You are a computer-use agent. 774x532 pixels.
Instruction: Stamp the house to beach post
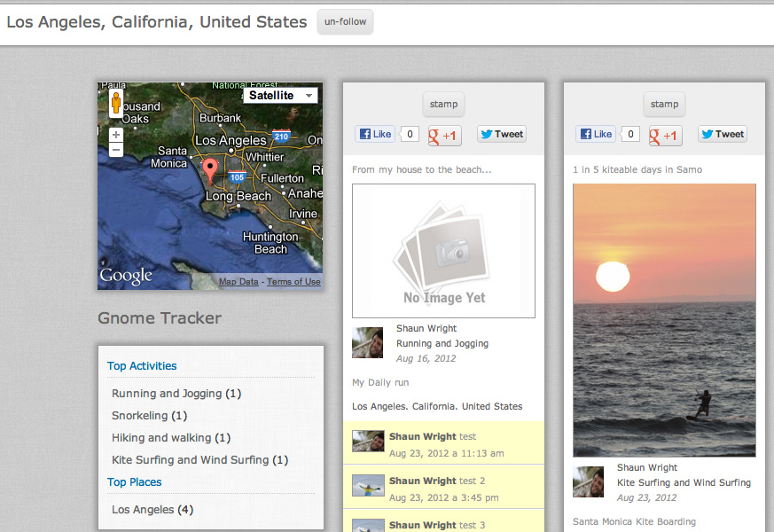pyautogui.click(x=443, y=104)
